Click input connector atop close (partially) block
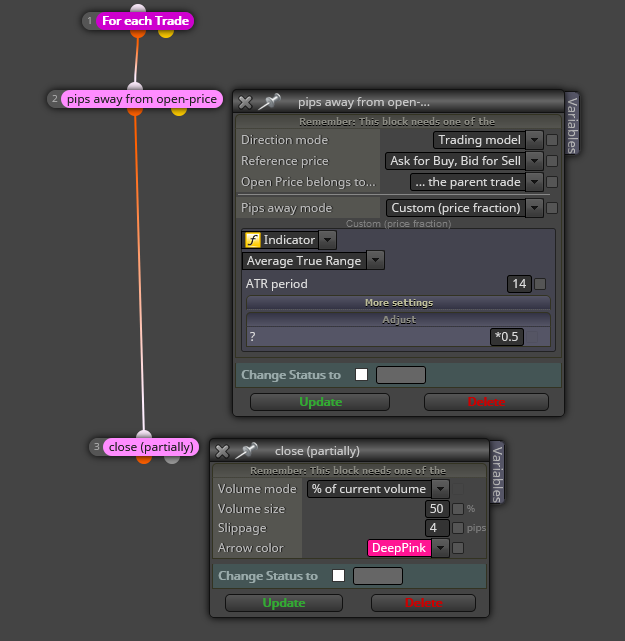Screen dimensions: 625x641 (144, 435)
